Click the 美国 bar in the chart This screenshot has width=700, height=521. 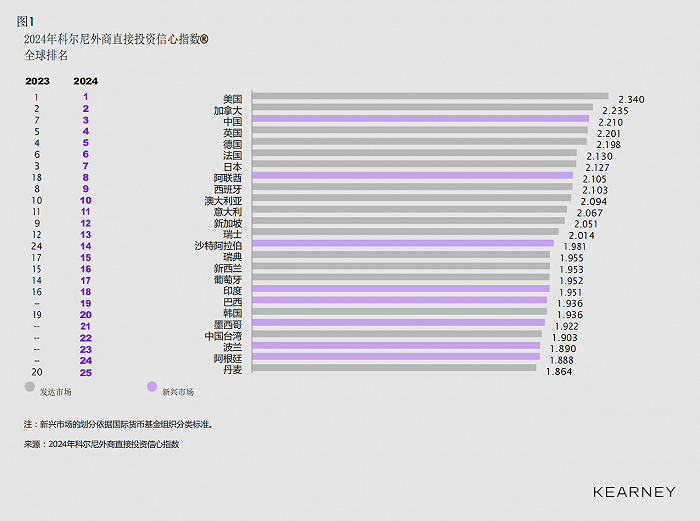coord(430,96)
